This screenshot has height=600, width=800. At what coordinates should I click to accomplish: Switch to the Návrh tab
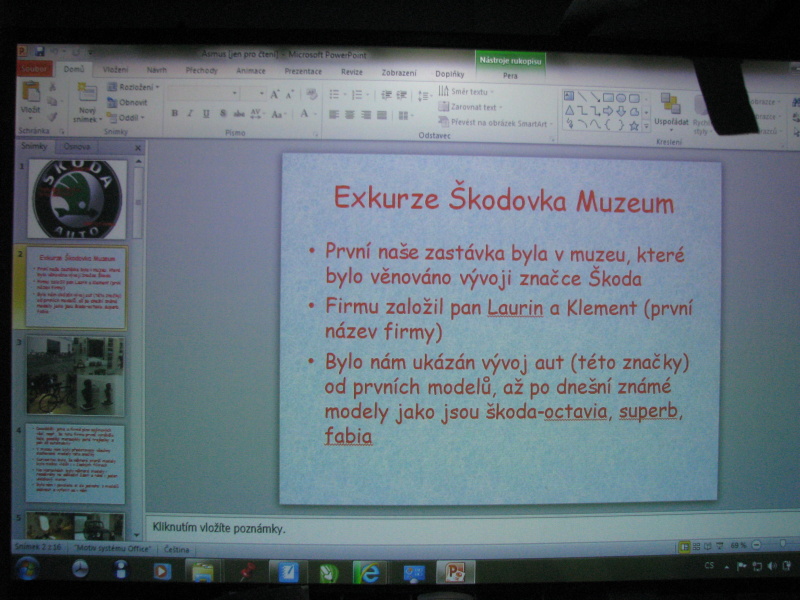tap(157, 70)
